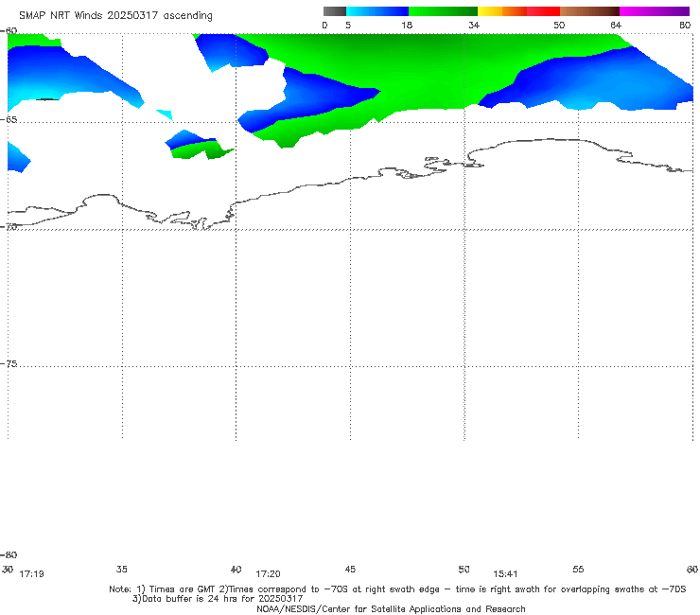Click the note 'Data buffer is 24 hrs for 20250317'

click(222, 599)
